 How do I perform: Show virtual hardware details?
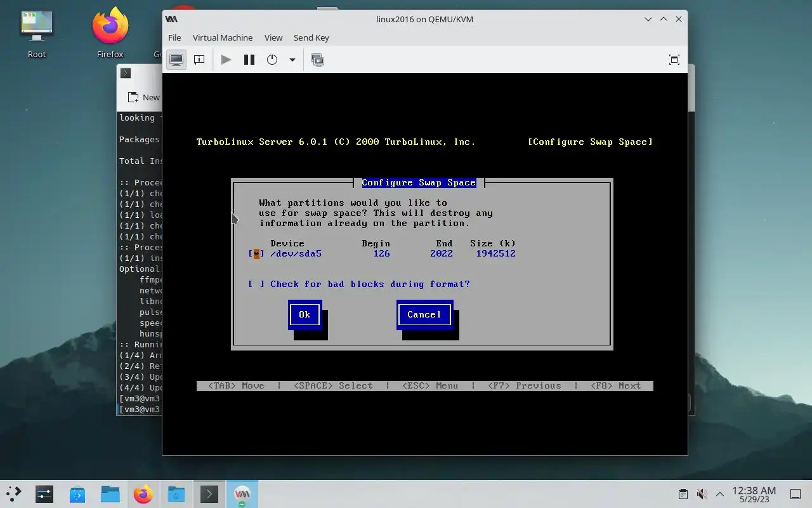coord(199,60)
